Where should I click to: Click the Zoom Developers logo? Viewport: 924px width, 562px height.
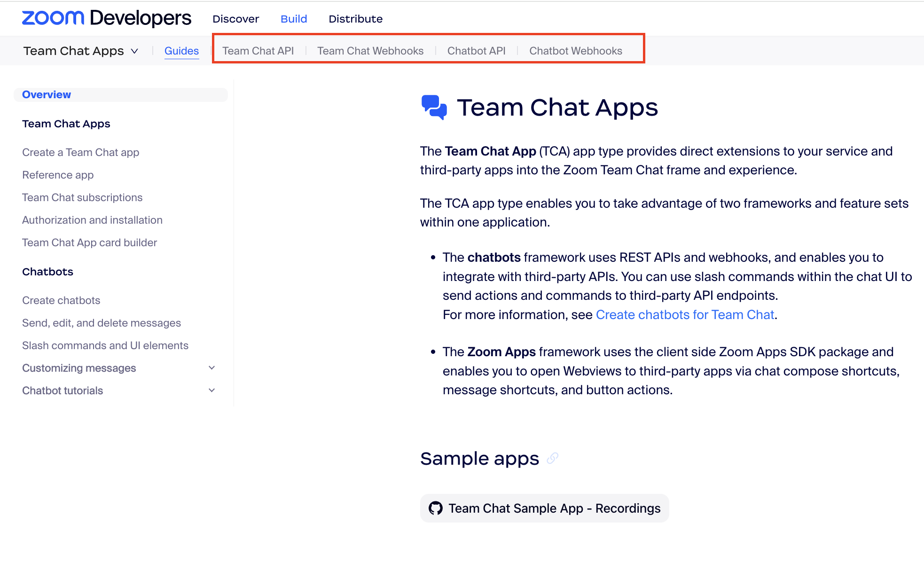coord(107,18)
